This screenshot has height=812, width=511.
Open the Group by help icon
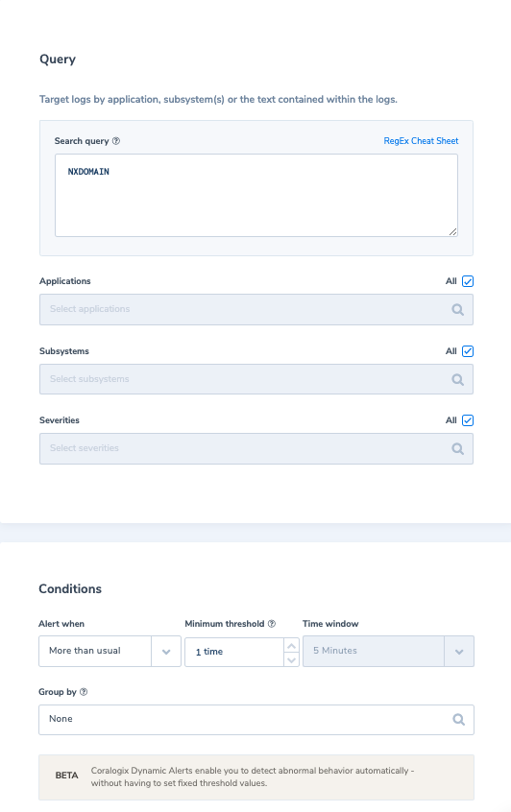point(84,692)
